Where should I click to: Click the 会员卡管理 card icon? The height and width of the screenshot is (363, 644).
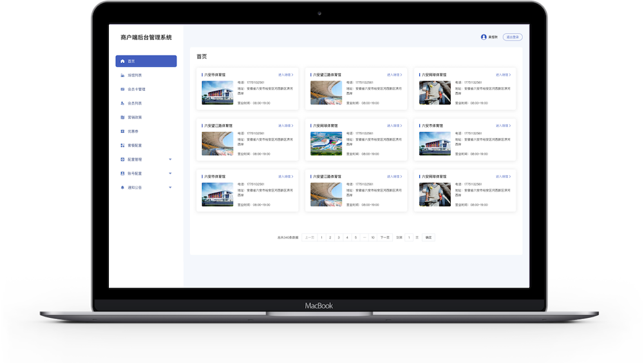coord(122,89)
